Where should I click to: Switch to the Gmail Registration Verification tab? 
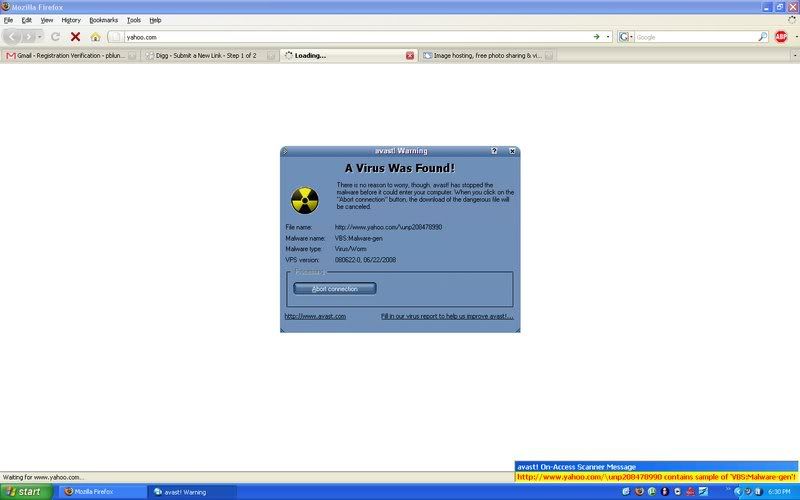[x=63, y=56]
